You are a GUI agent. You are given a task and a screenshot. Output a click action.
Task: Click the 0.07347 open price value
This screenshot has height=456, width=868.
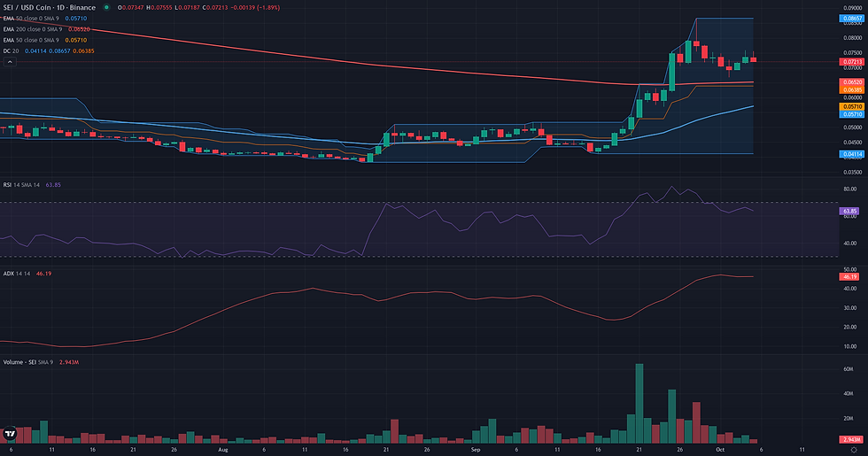[133, 8]
